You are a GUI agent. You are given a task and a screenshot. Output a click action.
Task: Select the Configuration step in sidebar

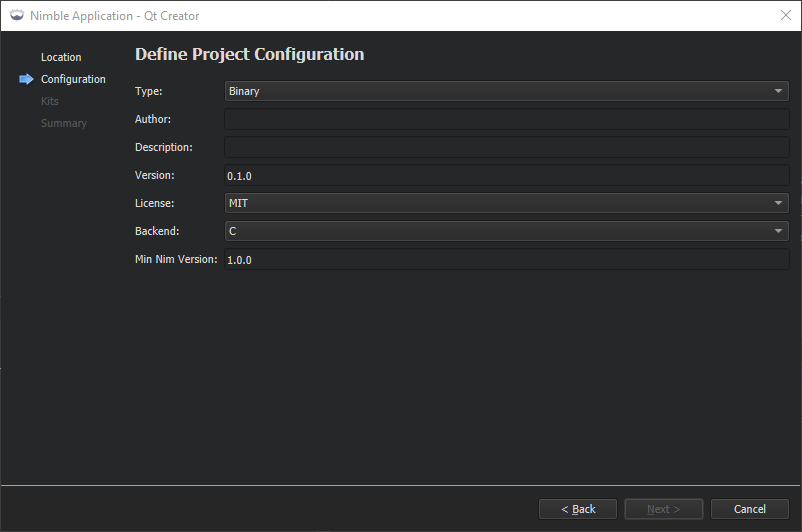click(73, 79)
